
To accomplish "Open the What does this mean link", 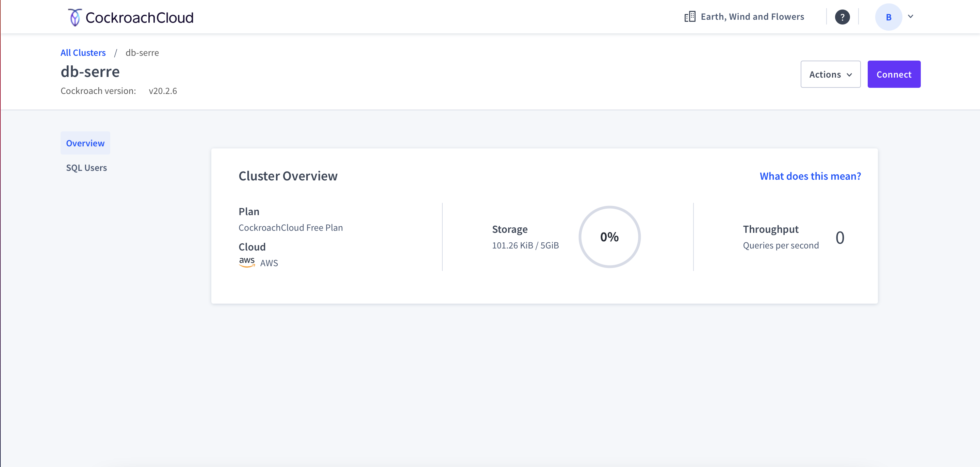I will pyautogui.click(x=810, y=176).
